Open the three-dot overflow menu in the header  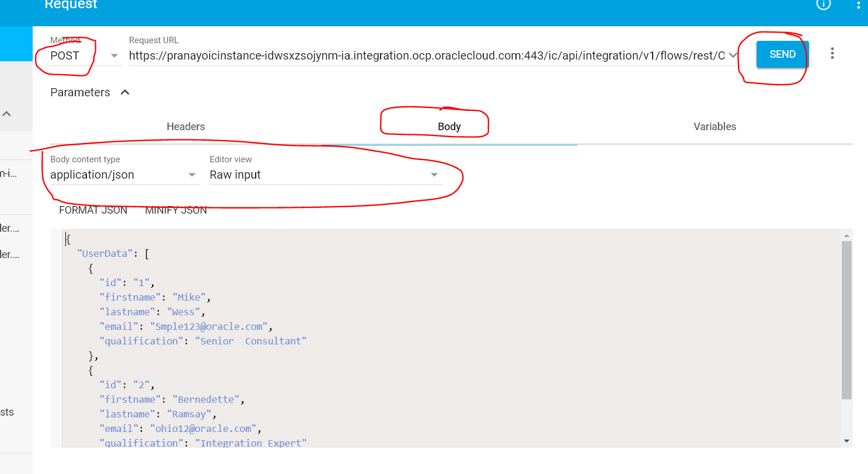point(857,5)
